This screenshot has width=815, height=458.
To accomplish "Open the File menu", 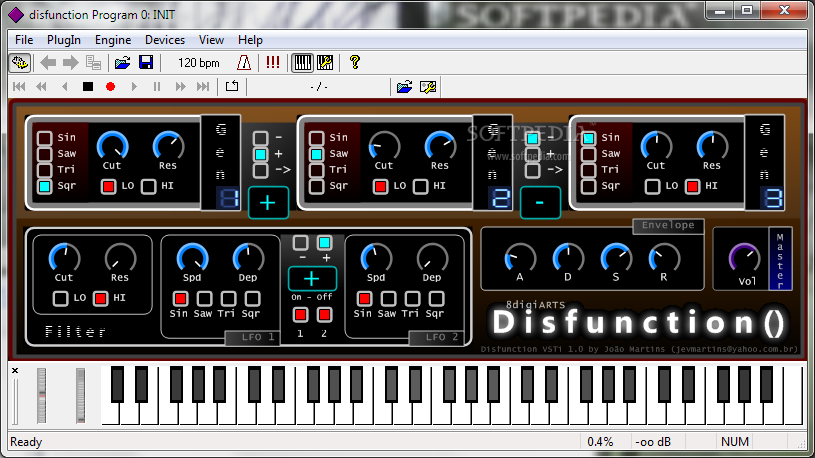I will 24,40.
